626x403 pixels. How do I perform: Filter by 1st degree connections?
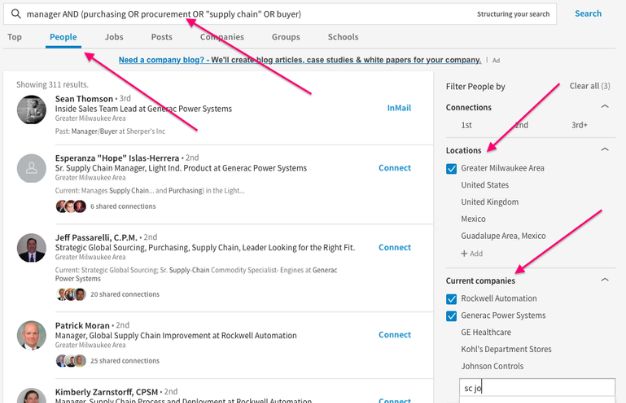point(466,125)
